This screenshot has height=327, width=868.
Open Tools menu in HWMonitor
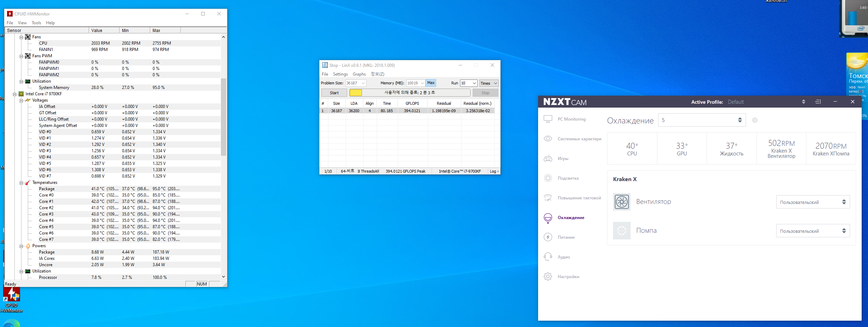click(x=36, y=23)
